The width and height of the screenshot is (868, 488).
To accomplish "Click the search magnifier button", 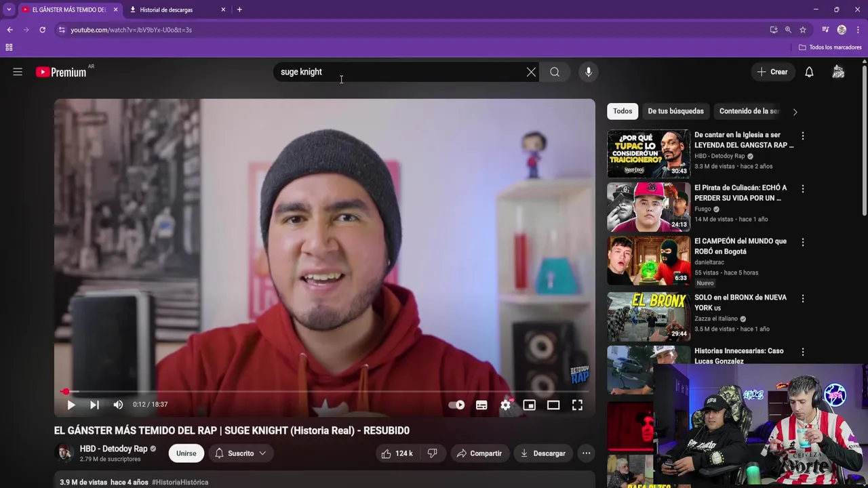I will coord(555,72).
